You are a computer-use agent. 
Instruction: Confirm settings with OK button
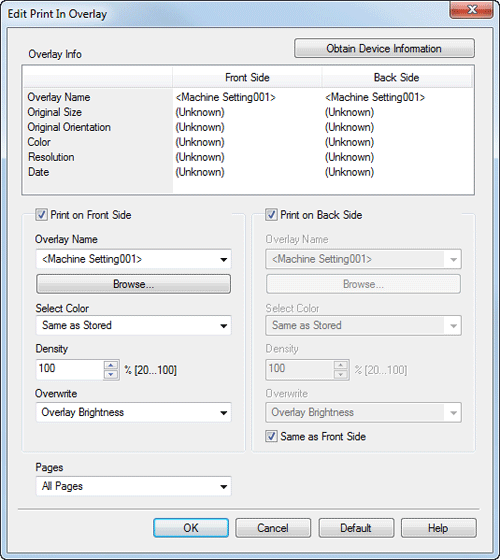[x=191, y=528]
